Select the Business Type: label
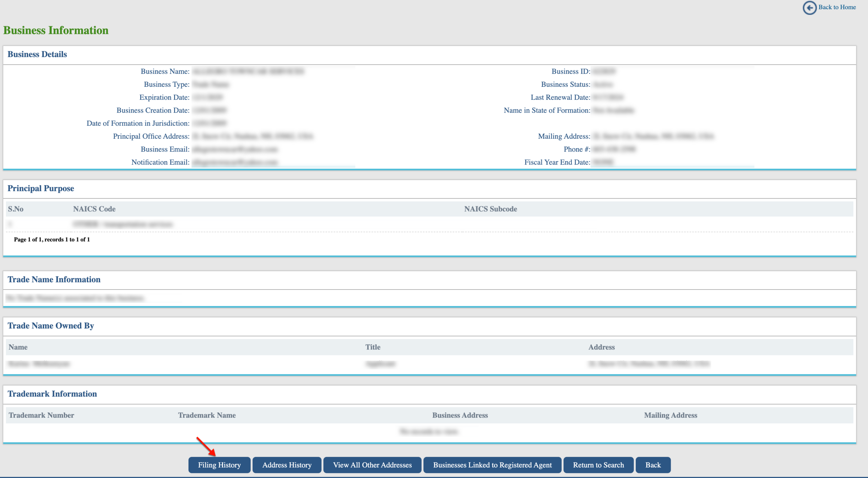The image size is (868, 478). pyautogui.click(x=167, y=84)
